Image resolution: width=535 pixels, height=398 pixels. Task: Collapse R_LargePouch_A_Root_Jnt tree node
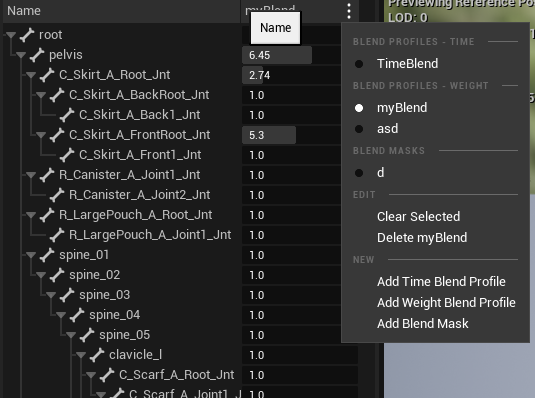[31, 215]
